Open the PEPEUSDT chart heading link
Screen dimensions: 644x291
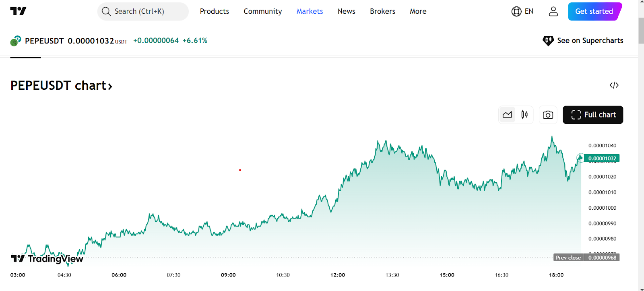(x=61, y=85)
